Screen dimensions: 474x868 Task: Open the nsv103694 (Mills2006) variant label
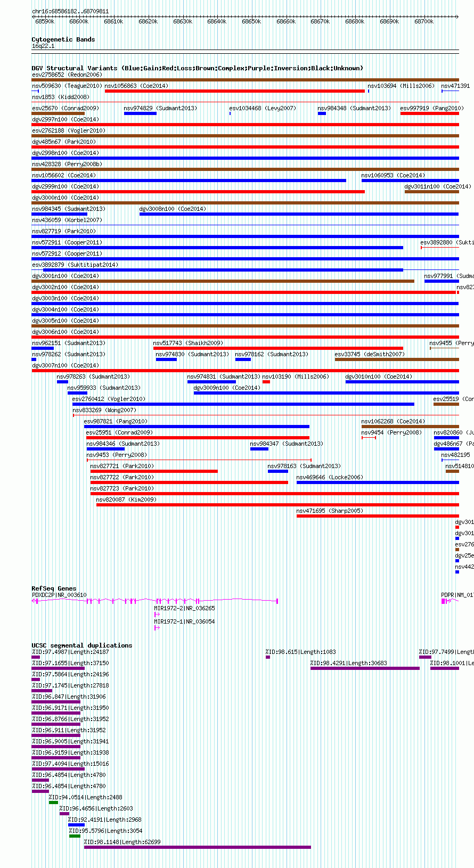pyautogui.click(x=401, y=86)
